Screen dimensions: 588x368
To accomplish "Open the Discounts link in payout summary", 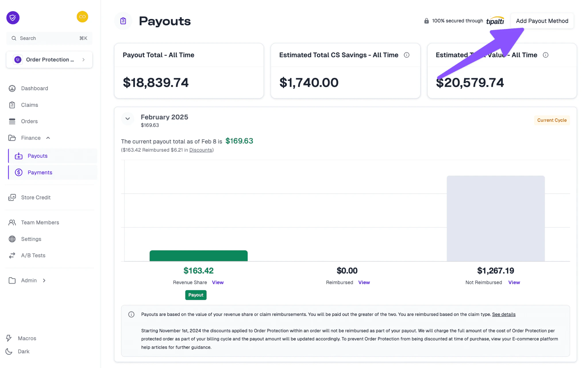I will (x=201, y=150).
